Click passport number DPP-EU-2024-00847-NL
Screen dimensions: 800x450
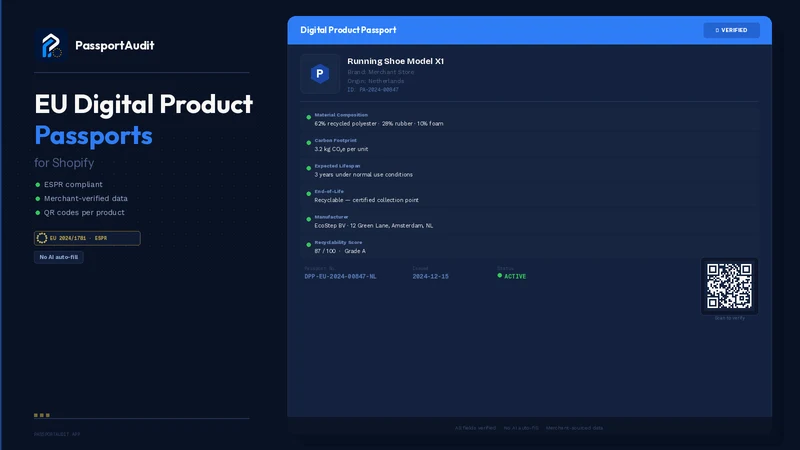pyautogui.click(x=340, y=277)
